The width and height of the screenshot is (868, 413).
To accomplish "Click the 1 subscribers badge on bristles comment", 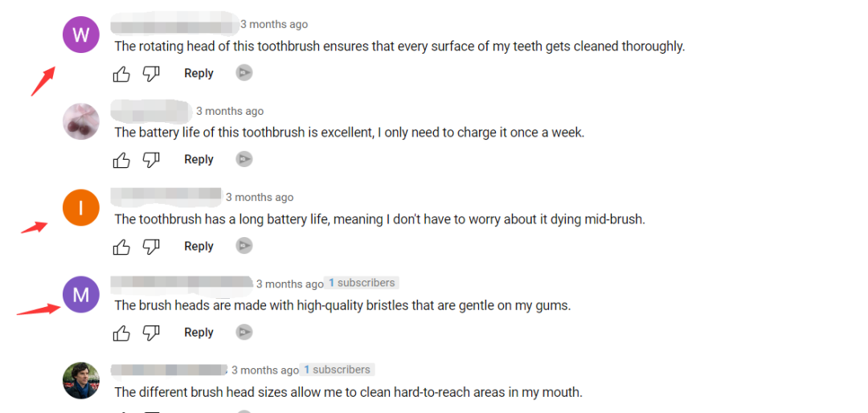I will [x=362, y=283].
